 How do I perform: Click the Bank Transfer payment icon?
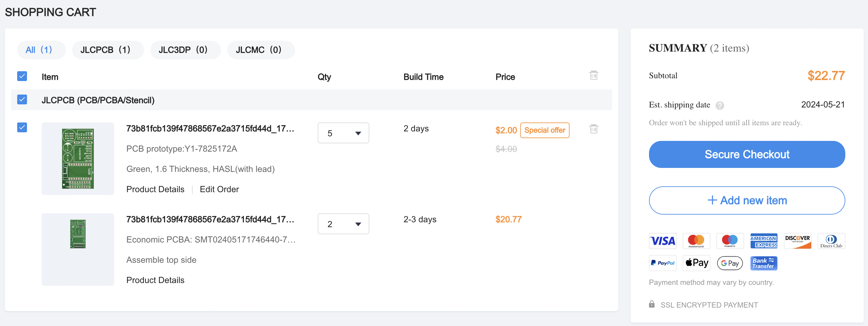(763, 263)
